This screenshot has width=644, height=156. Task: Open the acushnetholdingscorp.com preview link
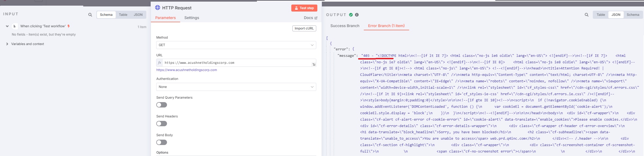(x=187, y=70)
